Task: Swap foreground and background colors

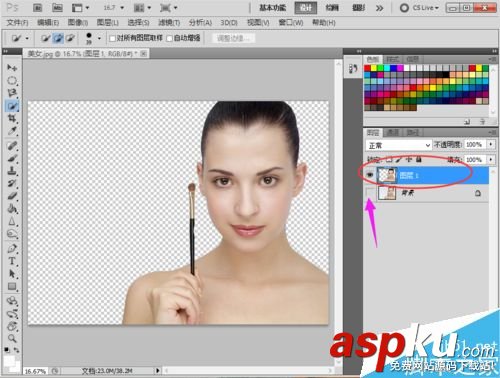Action: (x=16, y=350)
